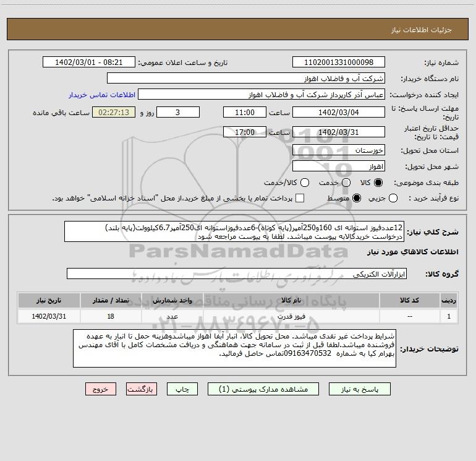This screenshot has width=476, height=461.
Task: Open the اطلاعات تماس خریدار link
Action: (x=102, y=95)
